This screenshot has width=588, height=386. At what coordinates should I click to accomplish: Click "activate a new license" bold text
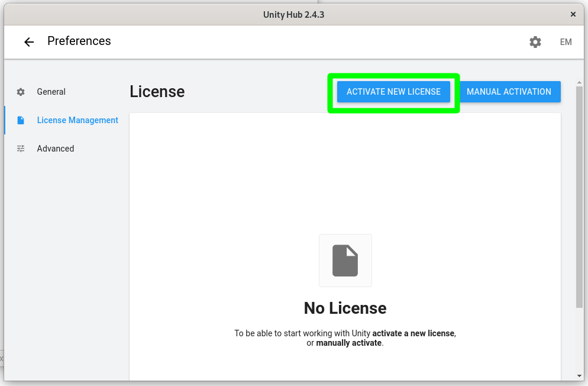coord(413,333)
